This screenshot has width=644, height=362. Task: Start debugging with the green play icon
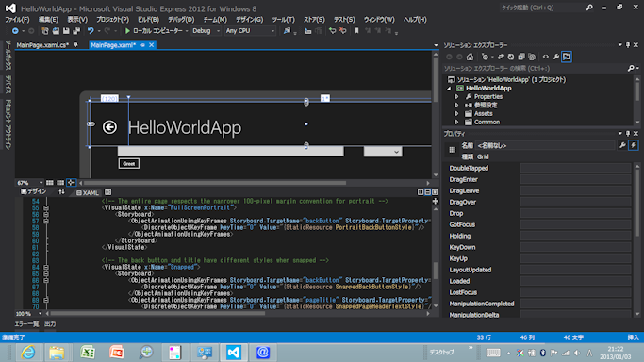(127, 31)
